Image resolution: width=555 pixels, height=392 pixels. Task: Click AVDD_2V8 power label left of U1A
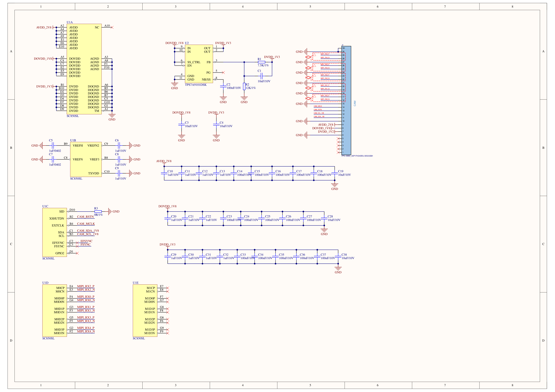coord(44,28)
